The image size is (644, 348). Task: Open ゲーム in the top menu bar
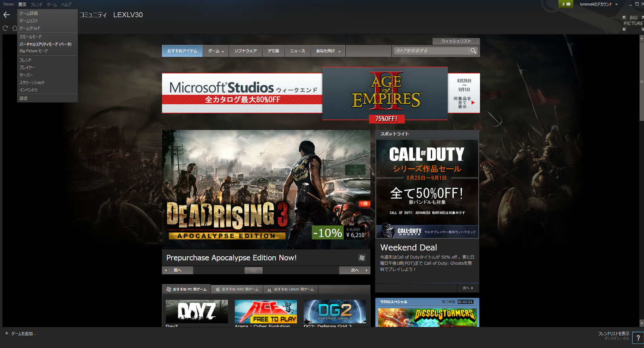coord(52,5)
